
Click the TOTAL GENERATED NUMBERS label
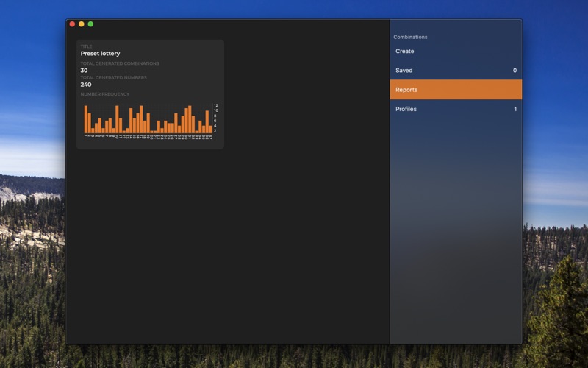[114, 78]
